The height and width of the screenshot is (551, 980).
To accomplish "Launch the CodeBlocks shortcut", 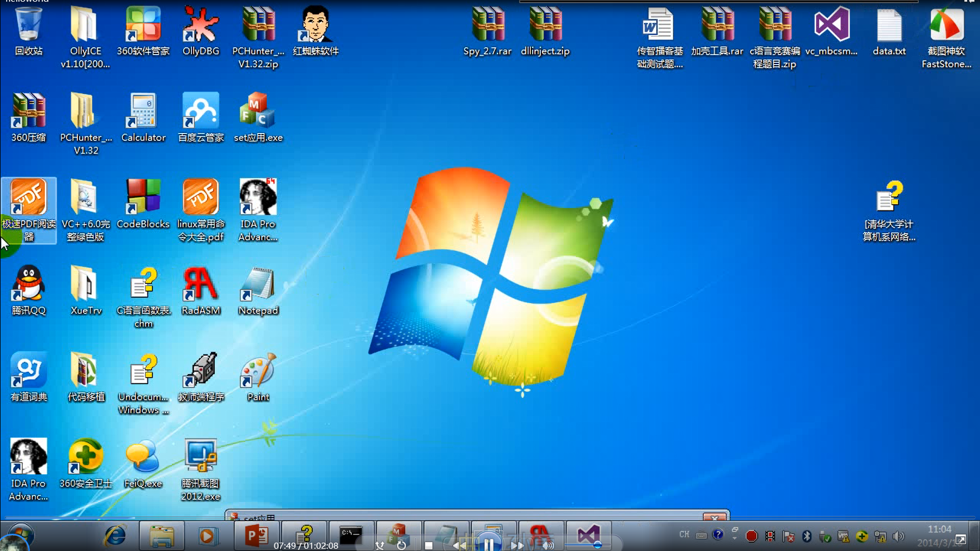I will 143,204.
